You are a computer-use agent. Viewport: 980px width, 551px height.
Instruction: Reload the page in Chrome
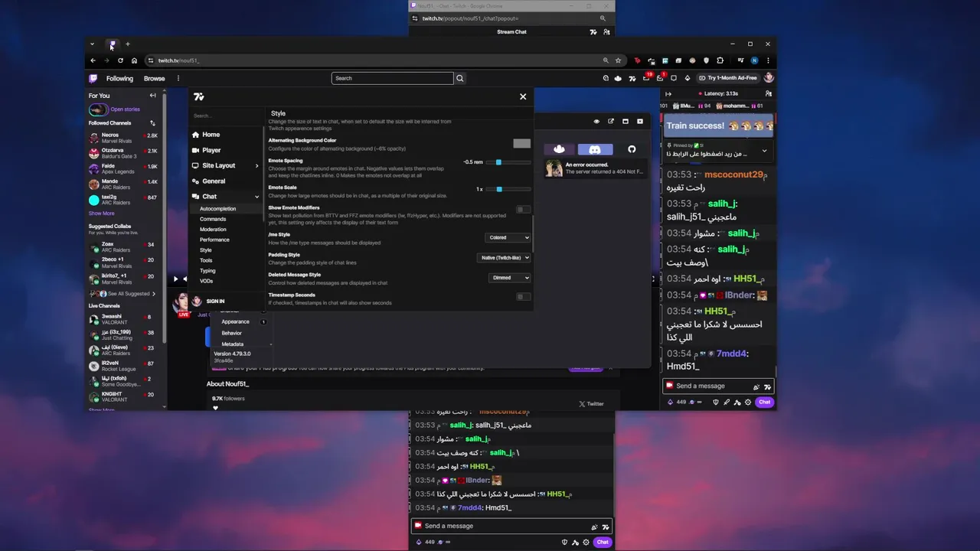pyautogui.click(x=120, y=60)
